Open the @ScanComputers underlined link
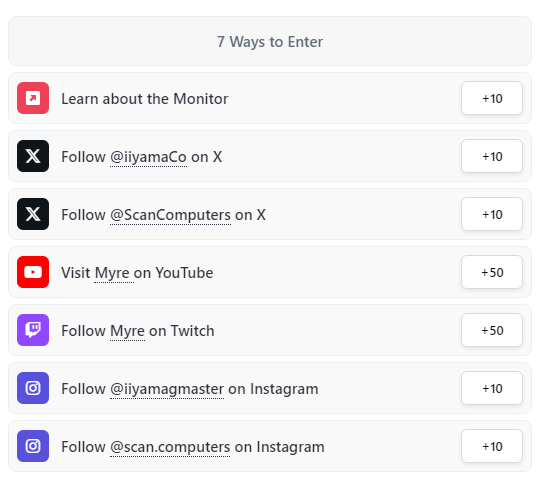 point(170,215)
